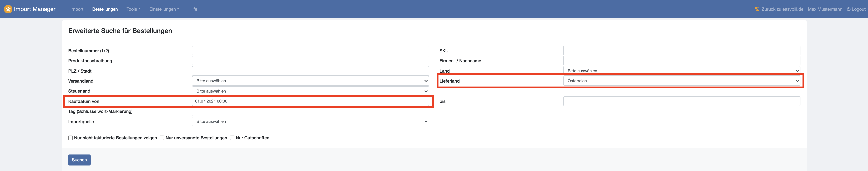Click the return icon beside Zurück zu easybill.de
868x171 pixels.
[x=757, y=9]
